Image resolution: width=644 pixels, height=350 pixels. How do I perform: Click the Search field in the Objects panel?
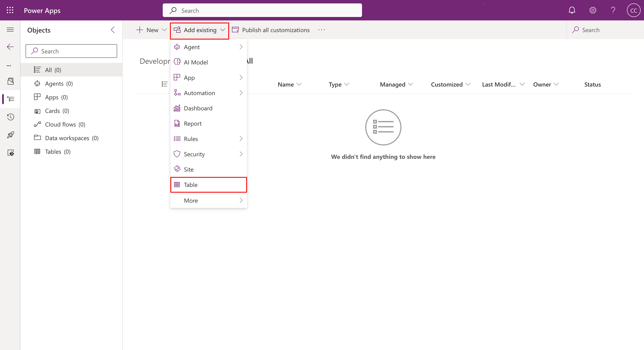pos(71,51)
